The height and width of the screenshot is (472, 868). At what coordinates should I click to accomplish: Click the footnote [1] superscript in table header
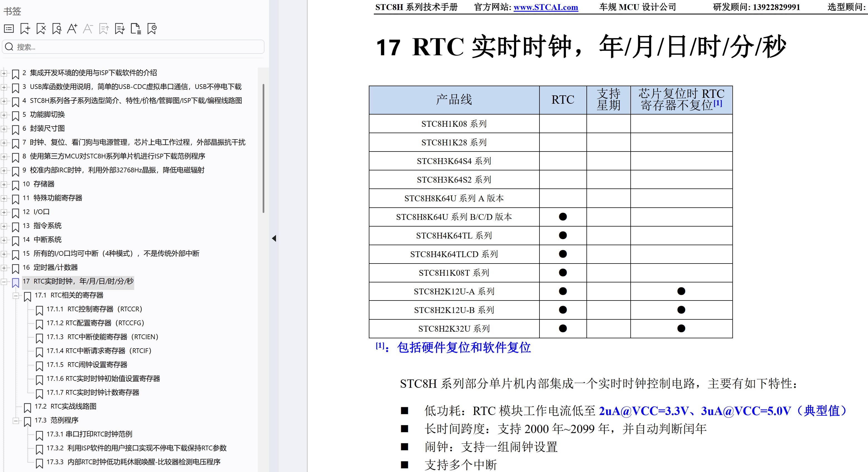[718, 103]
